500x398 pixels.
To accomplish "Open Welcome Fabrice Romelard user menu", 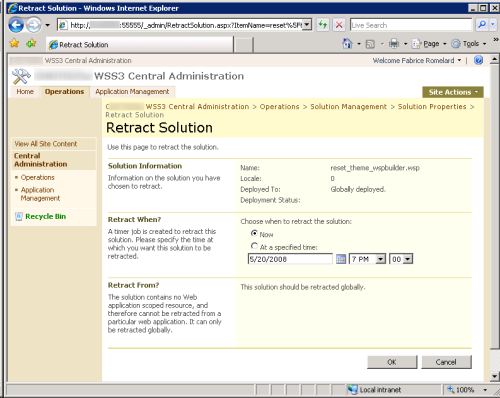I will tap(417, 61).
